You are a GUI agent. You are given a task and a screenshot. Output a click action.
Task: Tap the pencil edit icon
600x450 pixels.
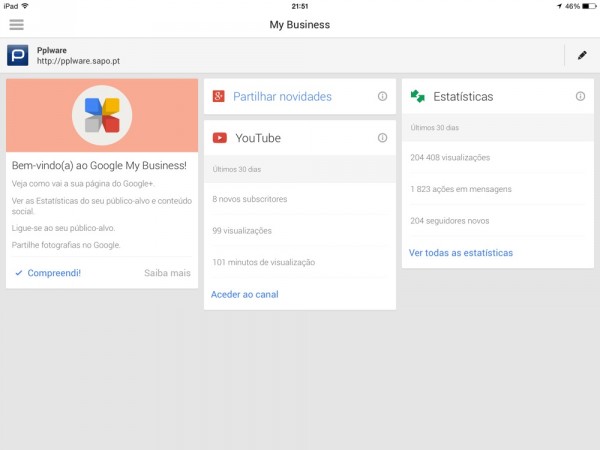coord(582,55)
